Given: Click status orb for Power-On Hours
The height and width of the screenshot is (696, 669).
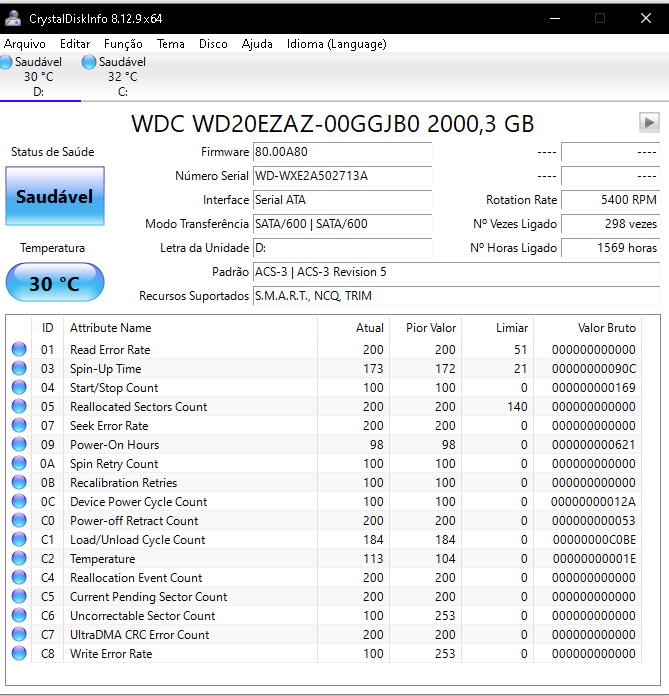Looking at the screenshot, I should 19,444.
